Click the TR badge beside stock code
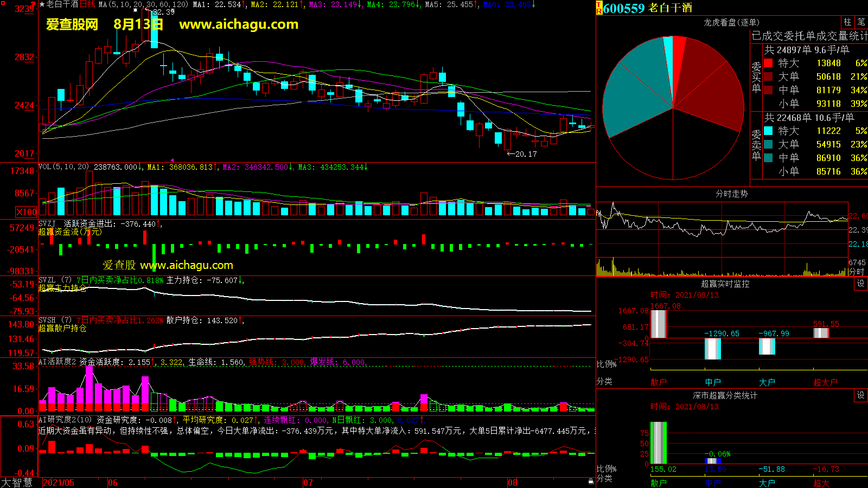The height and width of the screenshot is (488, 868). click(599, 8)
